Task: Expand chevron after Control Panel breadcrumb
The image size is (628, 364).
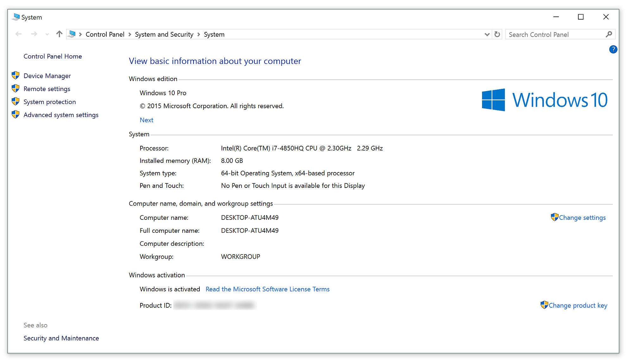Action: click(130, 34)
